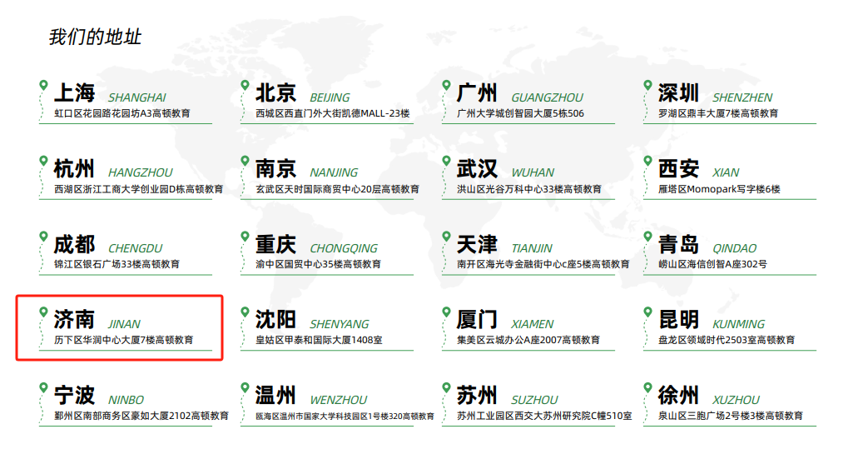Click the XUZHOU pinyin label

pyautogui.click(x=737, y=400)
